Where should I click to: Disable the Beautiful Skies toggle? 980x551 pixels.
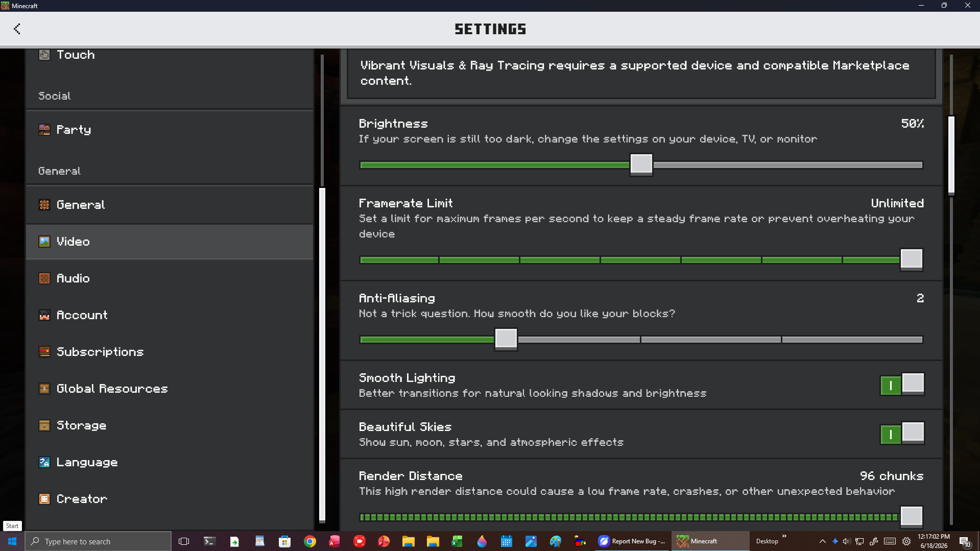point(902,434)
